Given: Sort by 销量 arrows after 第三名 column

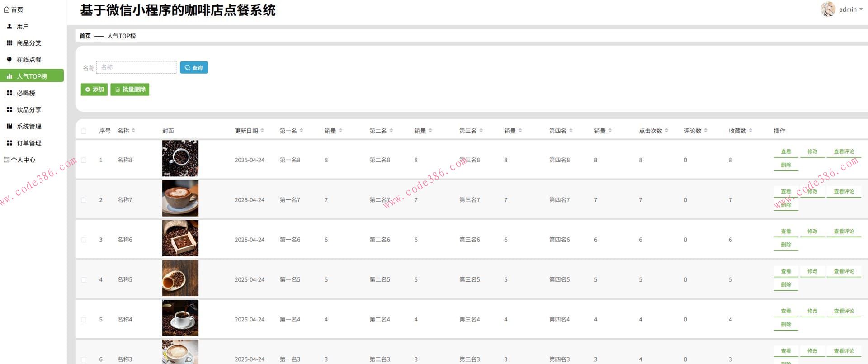Looking at the screenshot, I should point(520,131).
